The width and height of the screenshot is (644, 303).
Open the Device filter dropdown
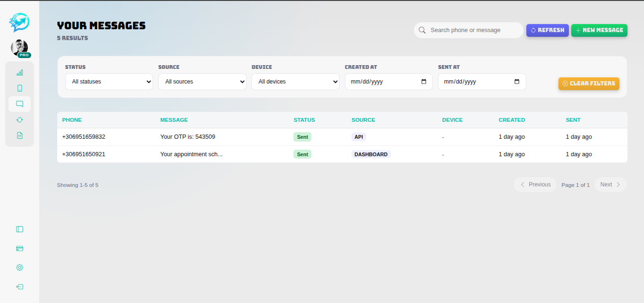point(295,82)
